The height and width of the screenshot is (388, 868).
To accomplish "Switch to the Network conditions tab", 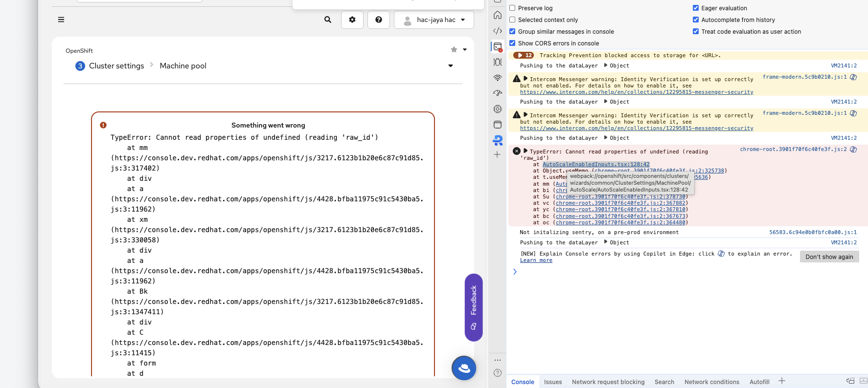I will click(711, 382).
